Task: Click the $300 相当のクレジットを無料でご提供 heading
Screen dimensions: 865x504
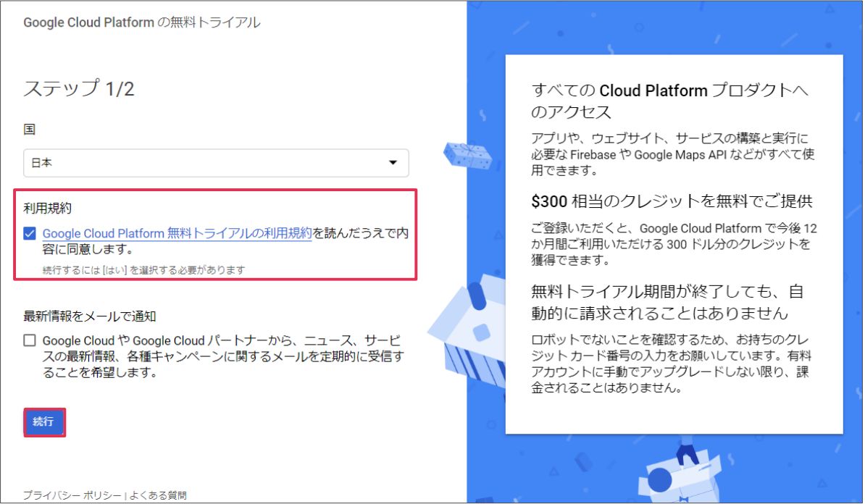Action: (672, 201)
